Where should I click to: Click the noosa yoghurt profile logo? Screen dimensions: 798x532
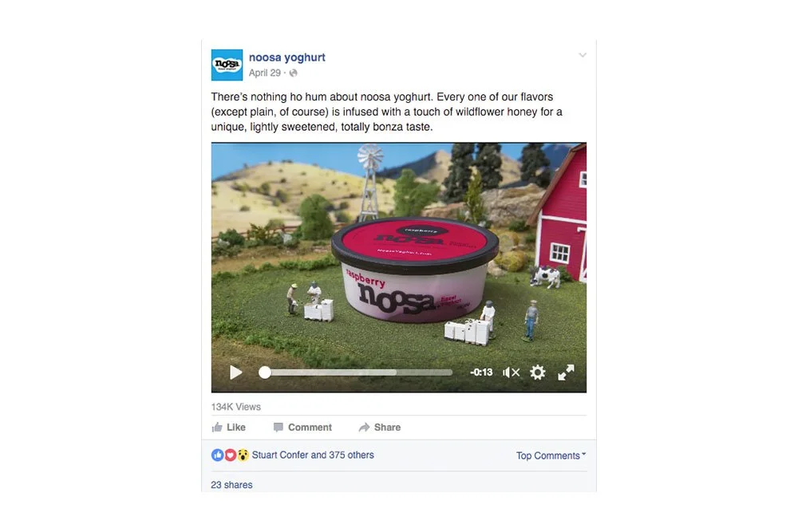(227, 65)
